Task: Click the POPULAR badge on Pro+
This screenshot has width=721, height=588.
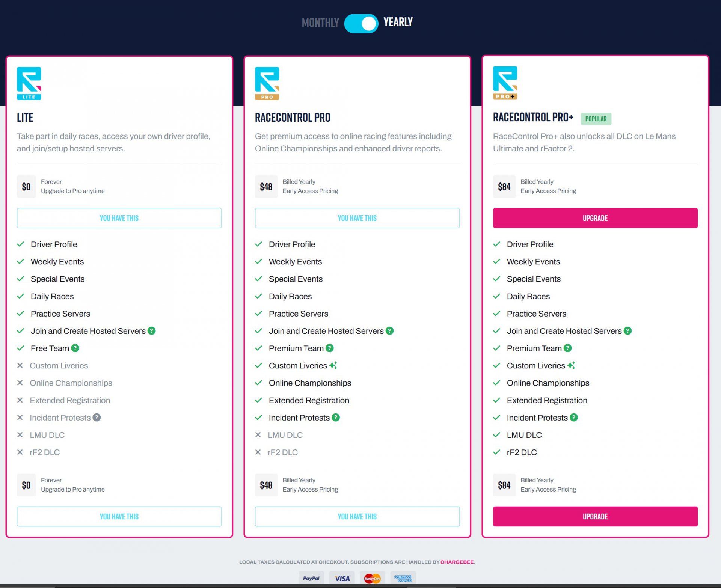Action: coord(596,119)
